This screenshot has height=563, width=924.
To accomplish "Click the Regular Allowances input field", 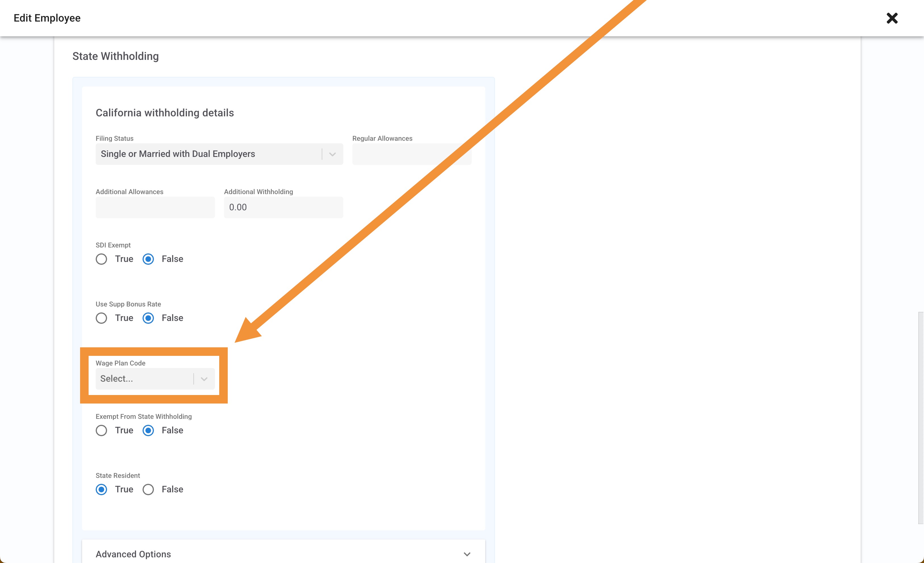I will [411, 154].
